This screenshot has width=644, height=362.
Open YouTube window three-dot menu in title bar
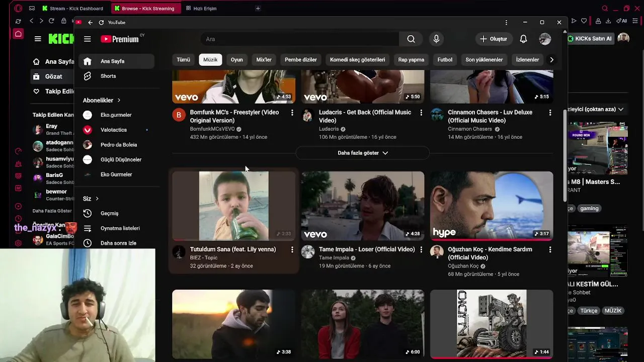tap(506, 22)
